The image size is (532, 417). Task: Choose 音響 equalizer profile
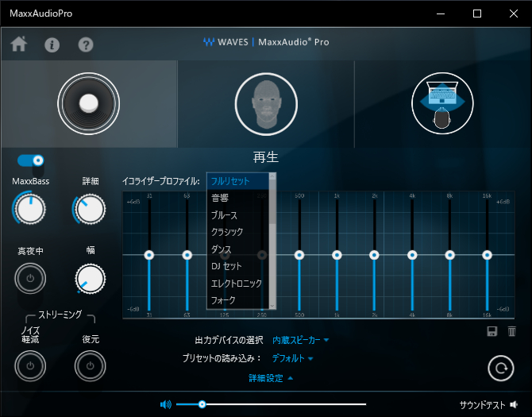238,198
